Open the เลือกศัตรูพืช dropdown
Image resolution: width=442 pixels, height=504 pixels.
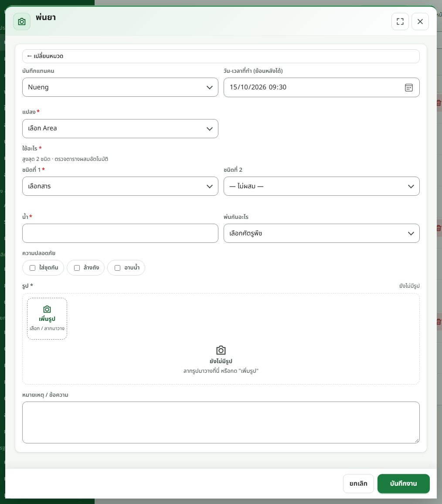(321, 233)
